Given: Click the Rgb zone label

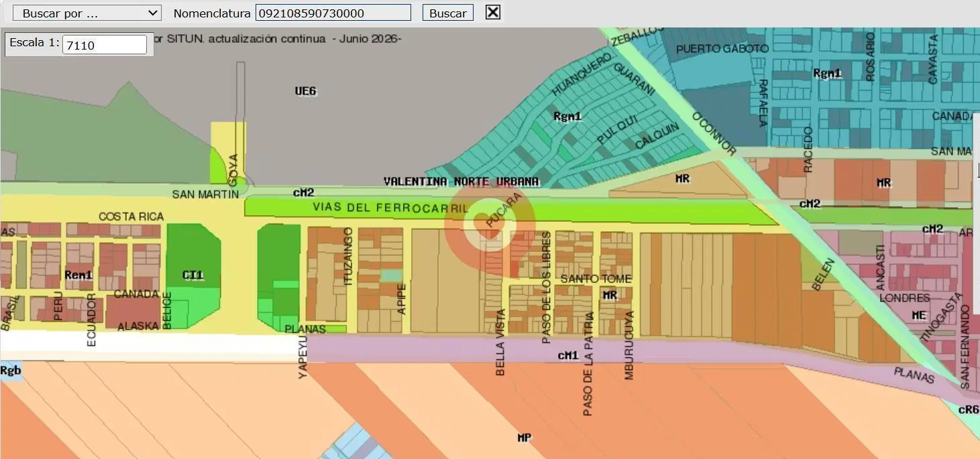Looking at the screenshot, I should tap(11, 371).
